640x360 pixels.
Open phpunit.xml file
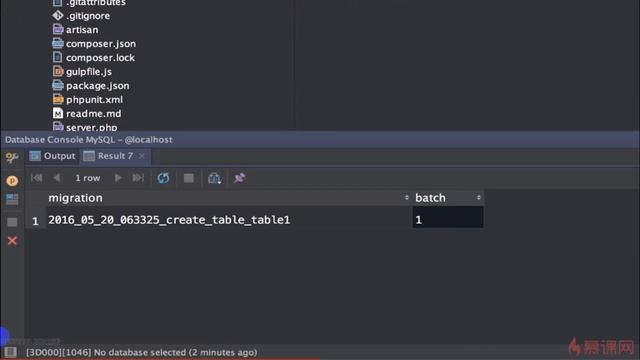pyautogui.click(x=94, y=100)
